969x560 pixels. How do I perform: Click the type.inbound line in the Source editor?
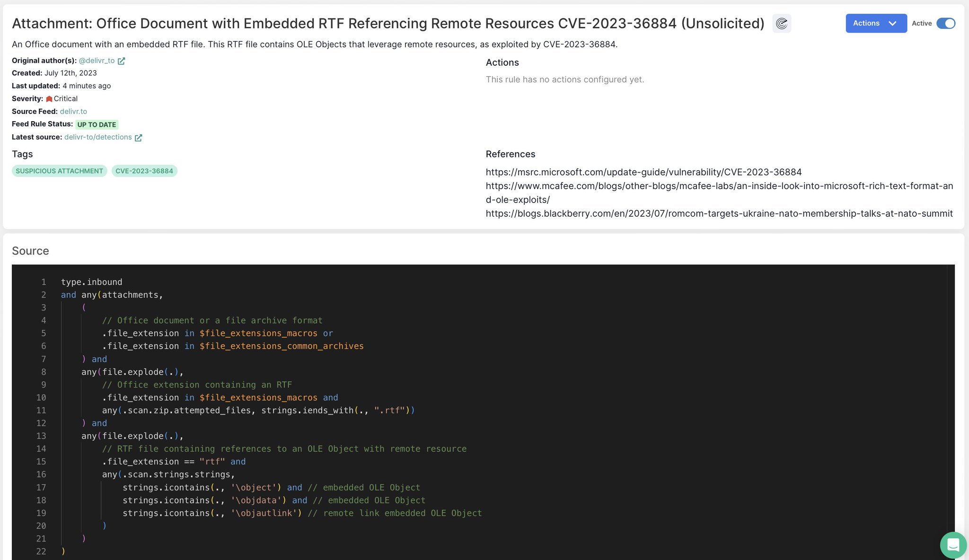coord(91,281)
